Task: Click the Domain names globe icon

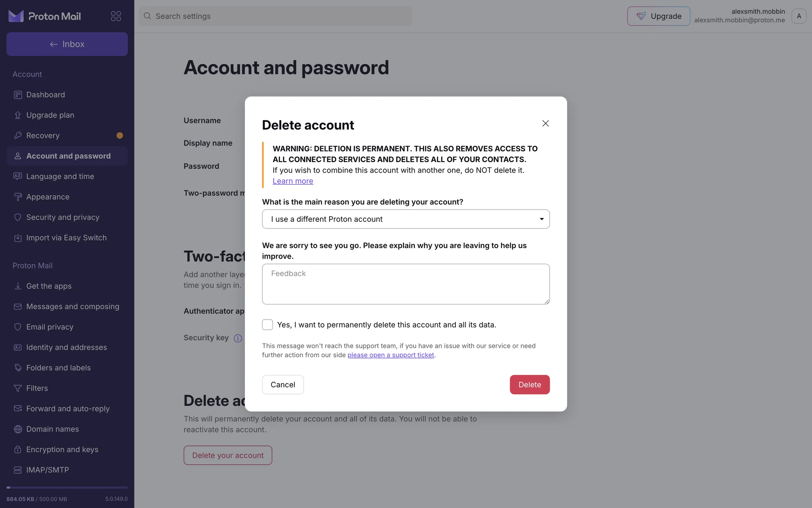Action: point(18,429)
